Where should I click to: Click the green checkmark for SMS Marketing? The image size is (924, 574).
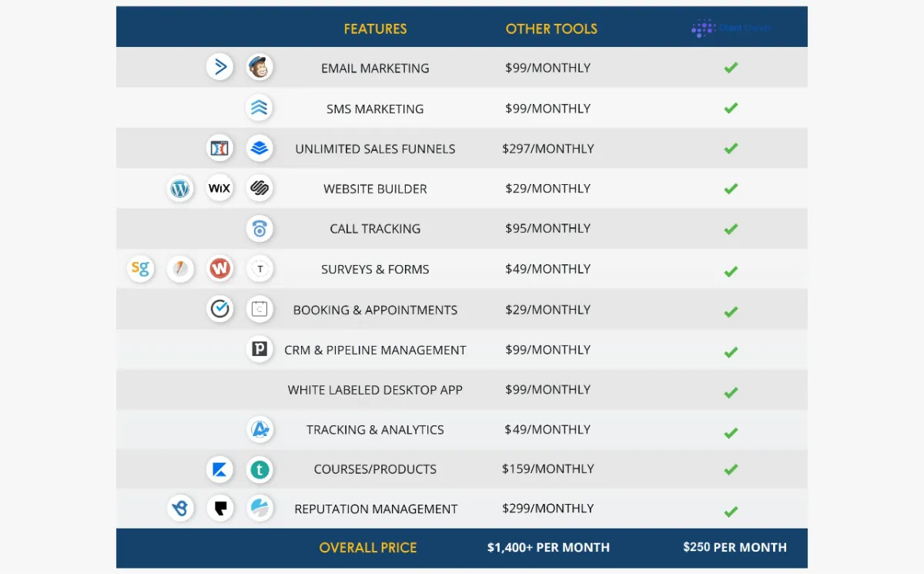pyautogui.click(x=731, y=108)
